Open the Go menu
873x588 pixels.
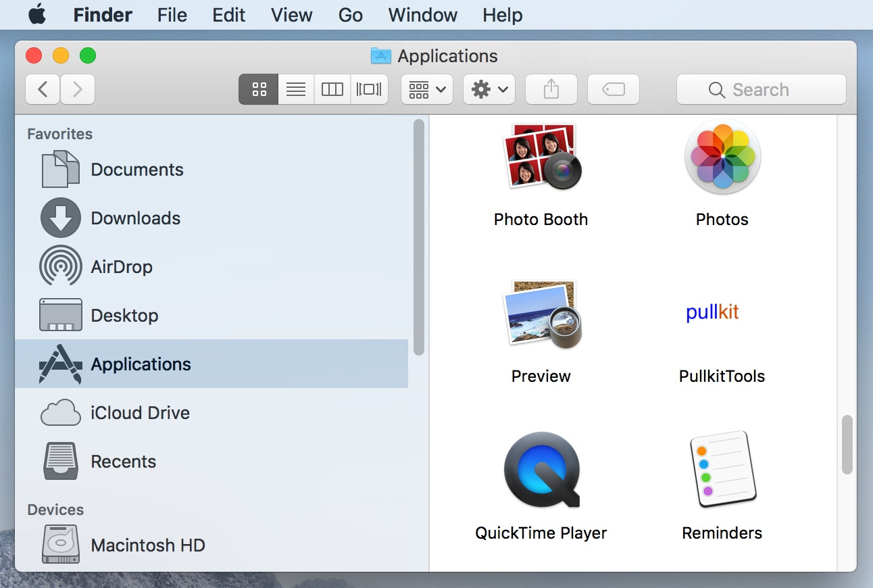click(351, 15)
